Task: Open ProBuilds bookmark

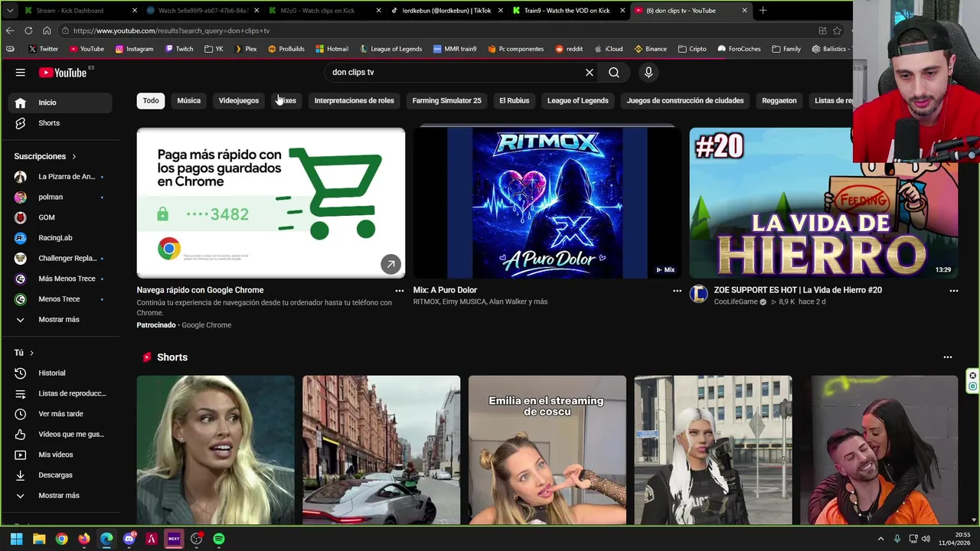Action: [x=286, y=49]
